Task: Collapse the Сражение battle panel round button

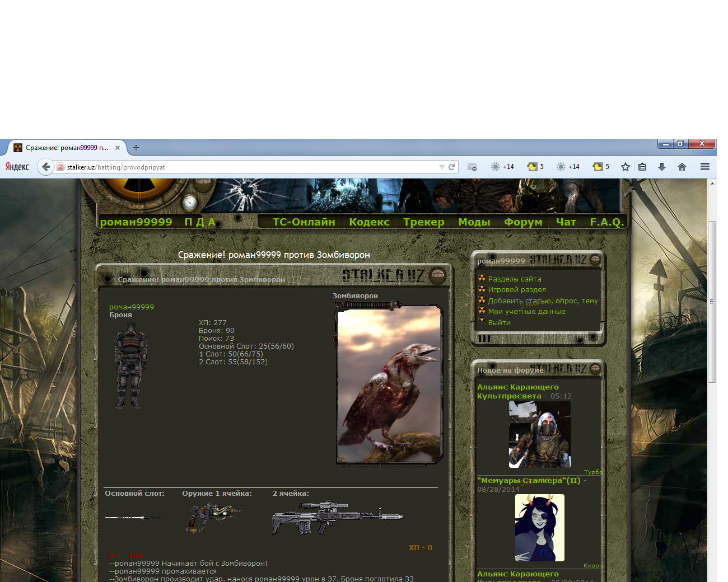Action: [437, 275]
